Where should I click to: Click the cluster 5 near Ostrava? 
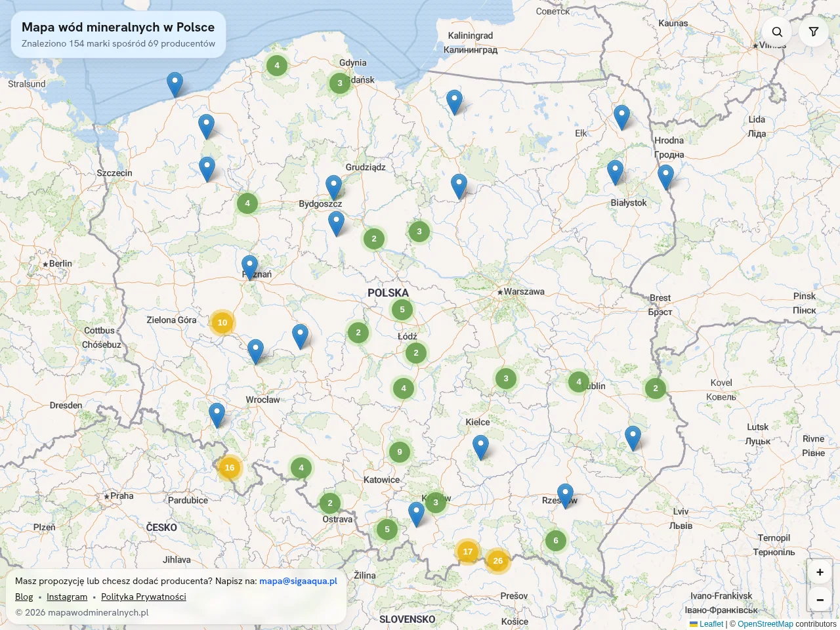387,529
